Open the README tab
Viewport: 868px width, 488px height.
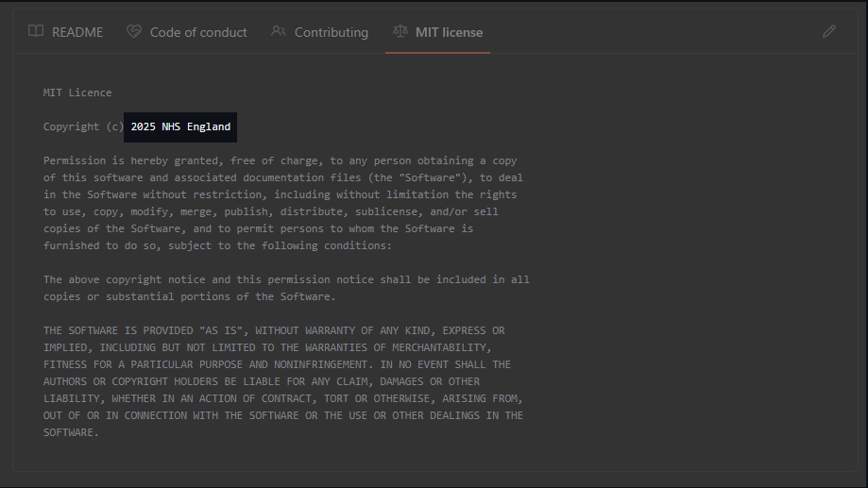pyautogui.click(x=77, y=32)
